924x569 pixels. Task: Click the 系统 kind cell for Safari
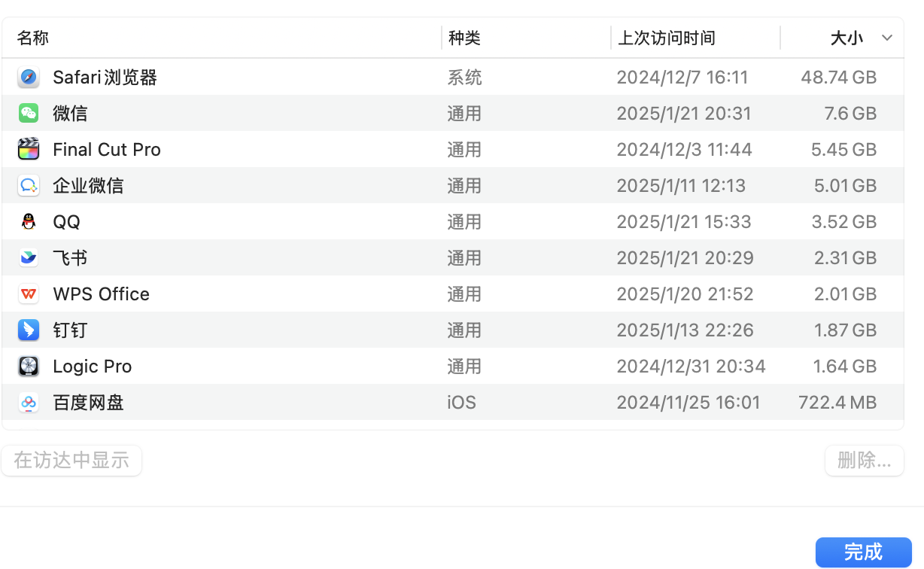[x=464, y=78]
